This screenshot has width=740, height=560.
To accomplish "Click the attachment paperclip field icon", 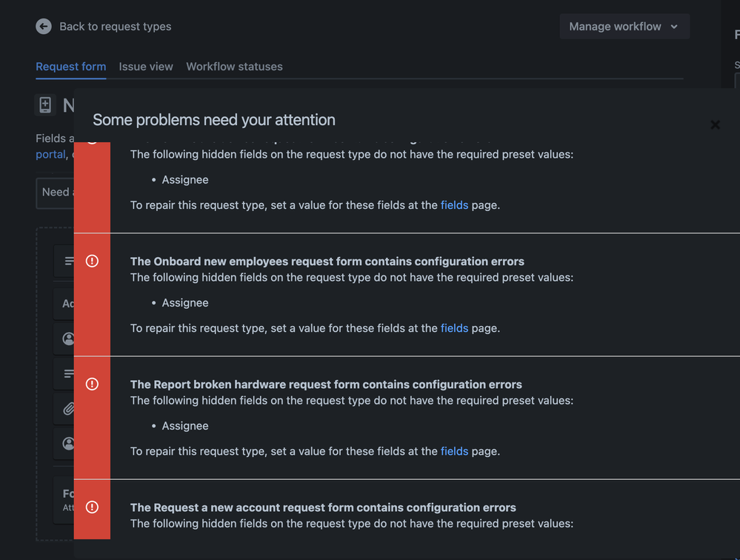I will [69, 409].
